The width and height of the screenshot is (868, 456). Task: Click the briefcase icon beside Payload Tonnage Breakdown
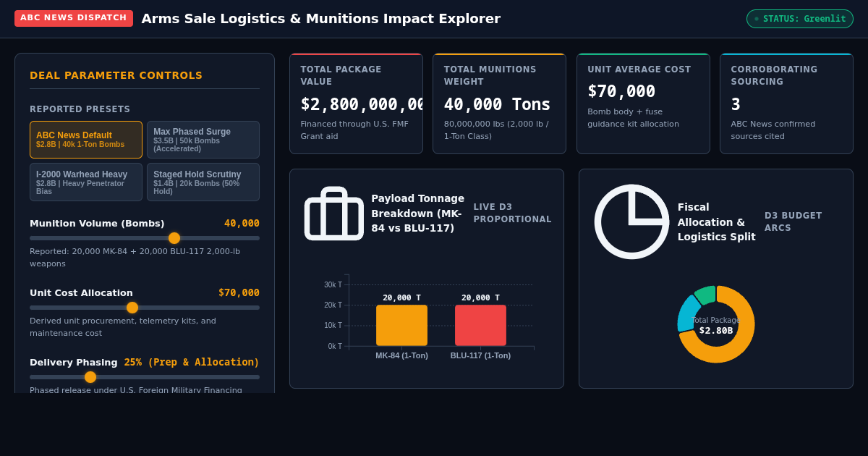point(333,214)
